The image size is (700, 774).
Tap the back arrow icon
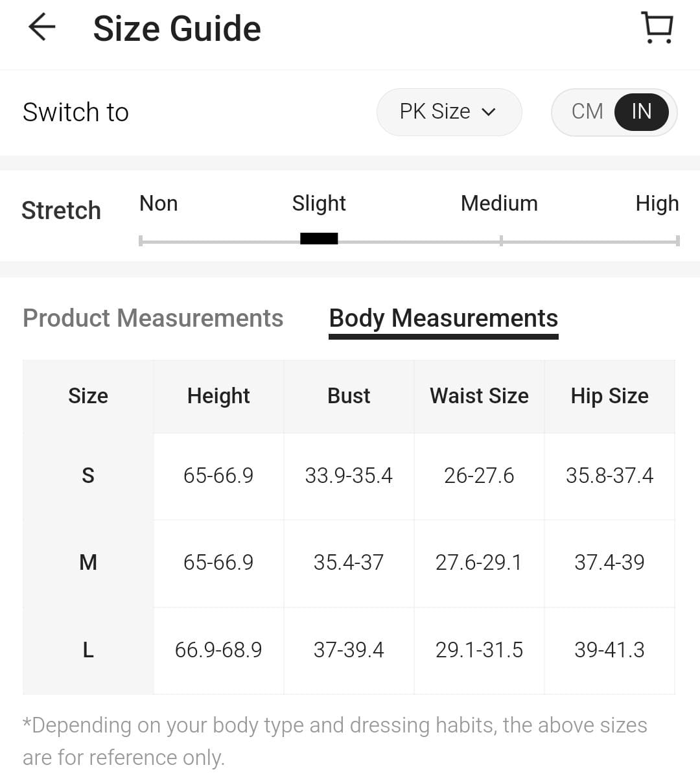click(x=42, y=28)
